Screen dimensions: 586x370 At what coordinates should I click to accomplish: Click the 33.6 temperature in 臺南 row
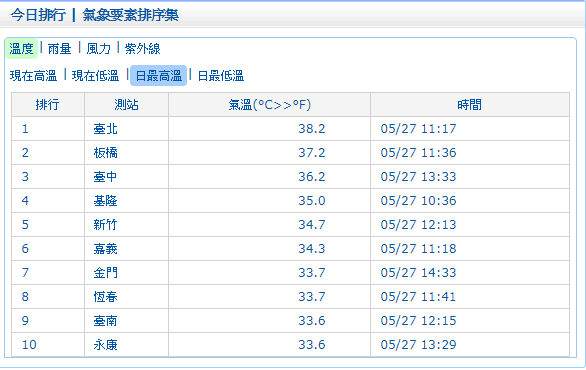(x=312, y=321)
